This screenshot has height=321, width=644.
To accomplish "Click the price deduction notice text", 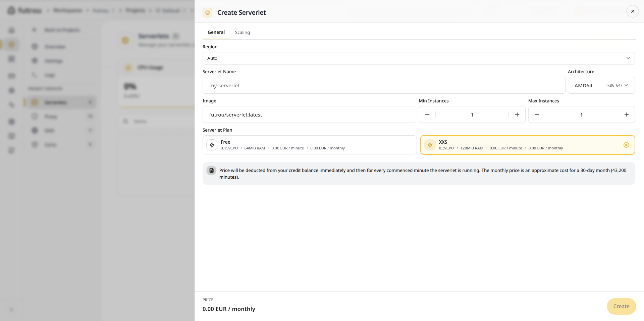I will 423,174.
